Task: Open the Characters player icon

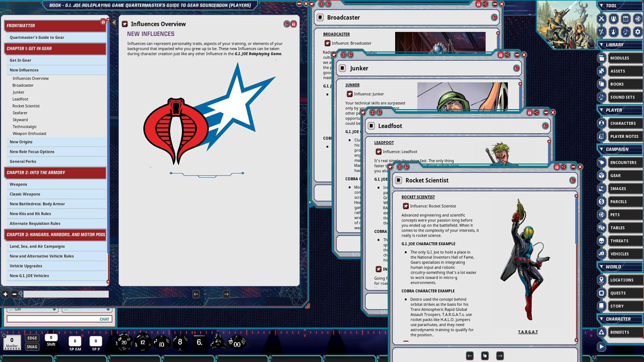Action: (601, 123)
